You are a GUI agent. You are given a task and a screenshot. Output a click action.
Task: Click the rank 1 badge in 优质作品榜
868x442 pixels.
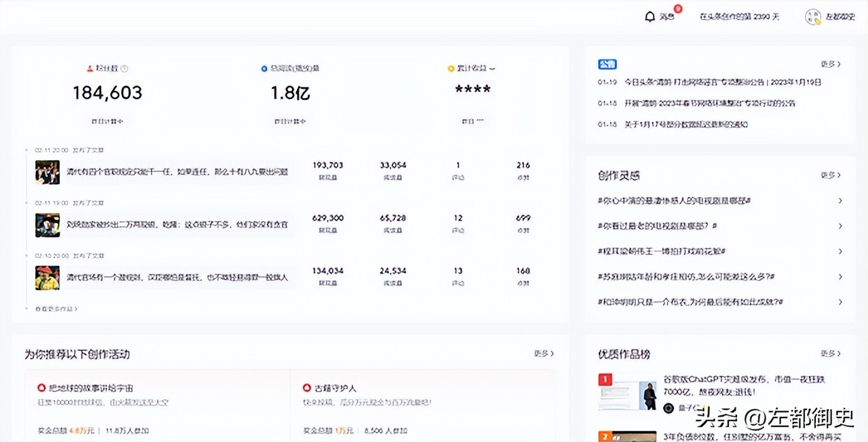(604, 379)
